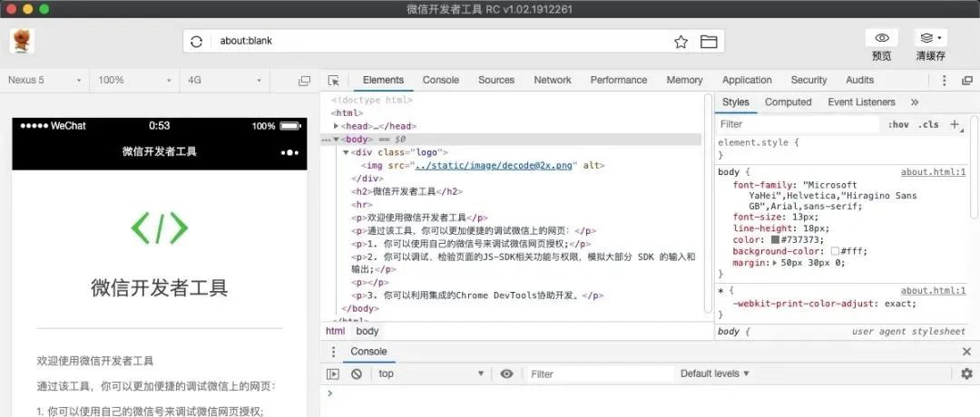This screenshot has height=417, width=980.
Task: Open the Nexus 5 device dropdown
Action: point(44,80)
